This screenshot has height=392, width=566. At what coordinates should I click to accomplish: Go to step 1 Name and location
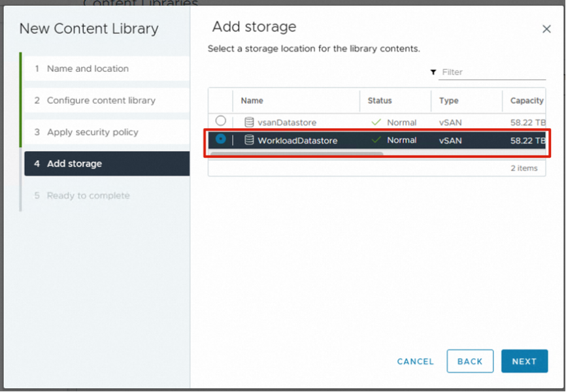pyautogui.click(x=88, y=69)
